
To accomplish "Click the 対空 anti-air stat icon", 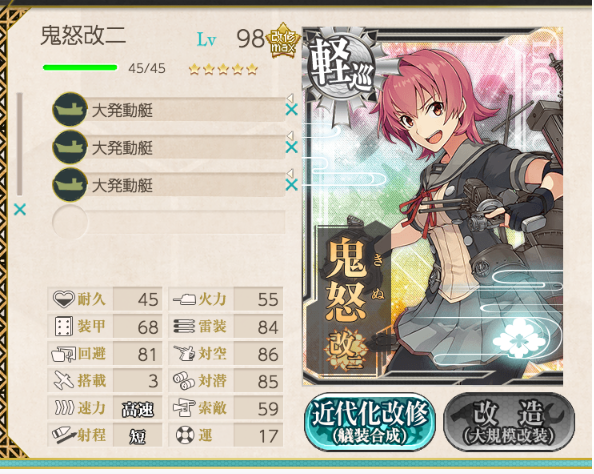I will coord(184,354).
